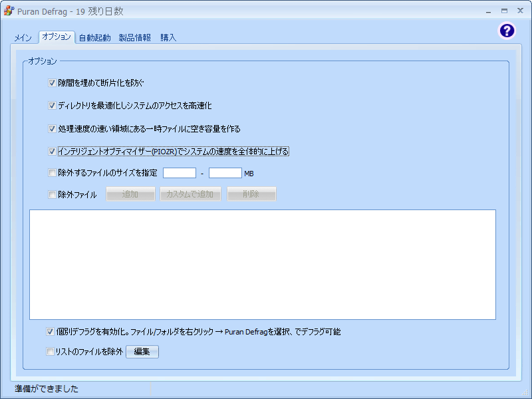Check the 除外ファイル checkbox

click(x=52, y=194)
